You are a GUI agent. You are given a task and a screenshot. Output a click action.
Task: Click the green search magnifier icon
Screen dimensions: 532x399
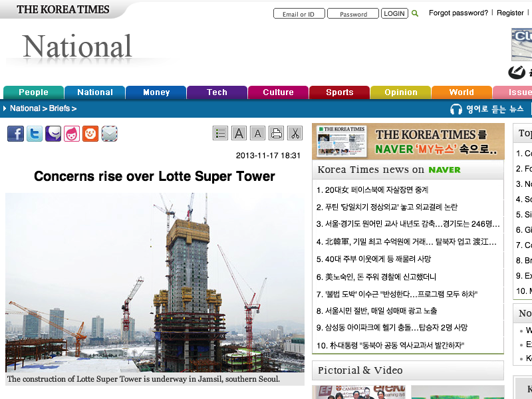[x=415, y=13]
